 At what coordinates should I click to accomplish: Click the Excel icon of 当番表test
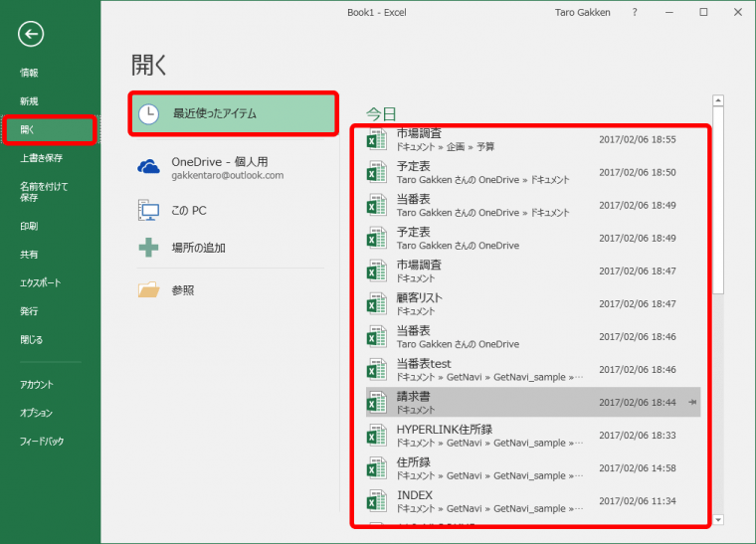(377, 369)
